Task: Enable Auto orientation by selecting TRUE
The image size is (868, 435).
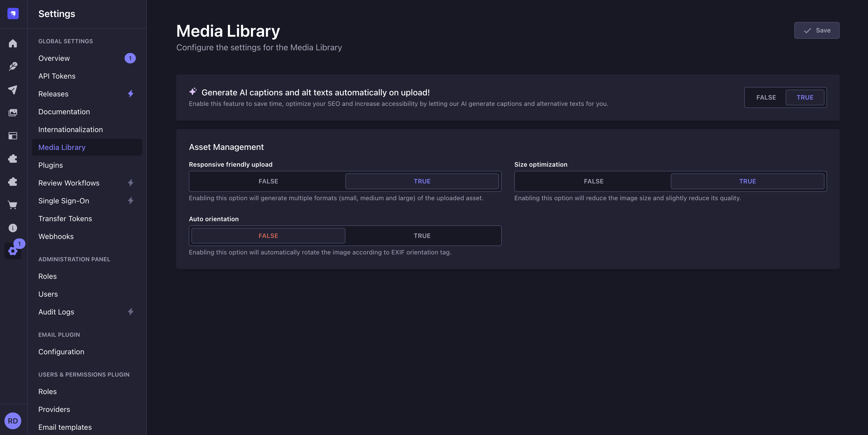Action: coord(422,236)
